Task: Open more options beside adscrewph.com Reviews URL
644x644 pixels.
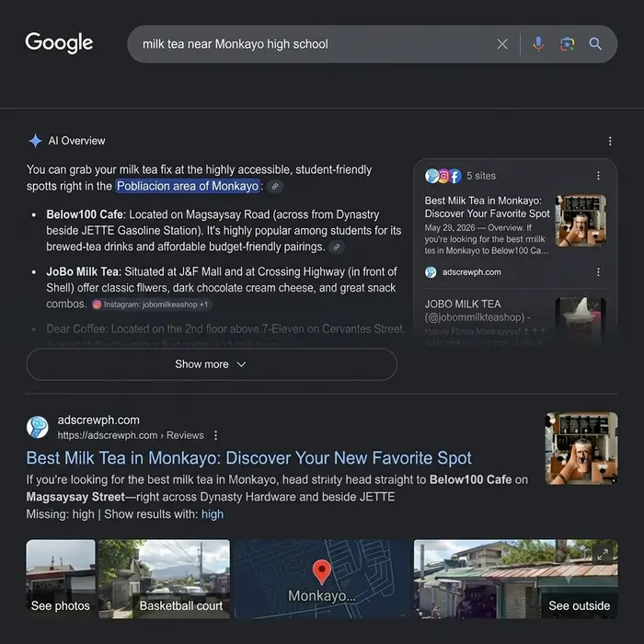Action: (x=215, y=435)
